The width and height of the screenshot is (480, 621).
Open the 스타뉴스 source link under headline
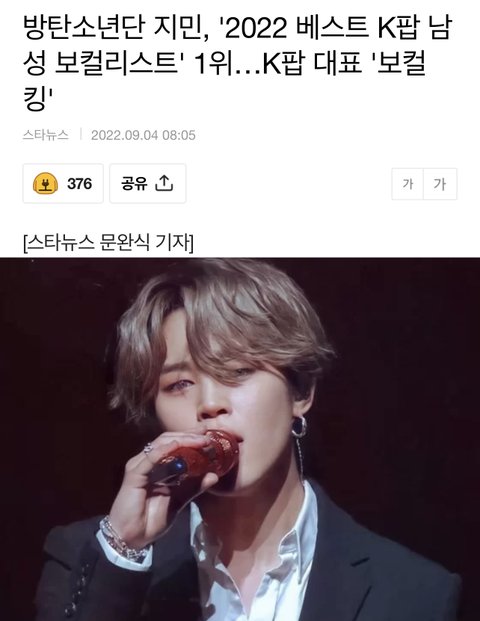pyautogui.click(x=46, y=135)
